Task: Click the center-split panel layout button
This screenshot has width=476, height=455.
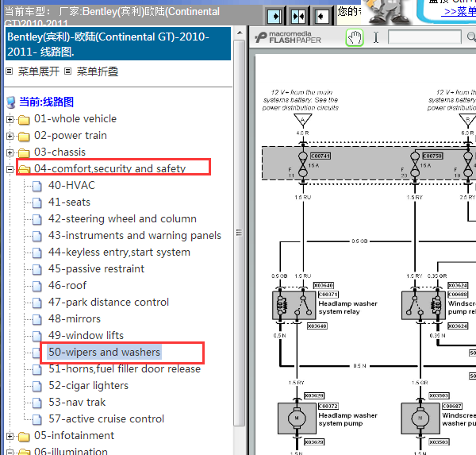Action: tap(298, 16)
